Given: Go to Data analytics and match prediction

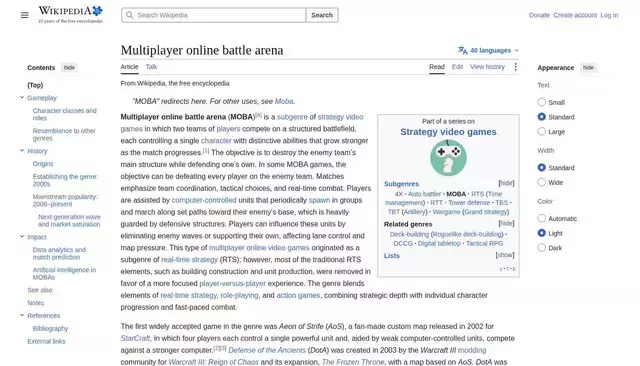Looking at the screenshot, I should coord(59,253).
